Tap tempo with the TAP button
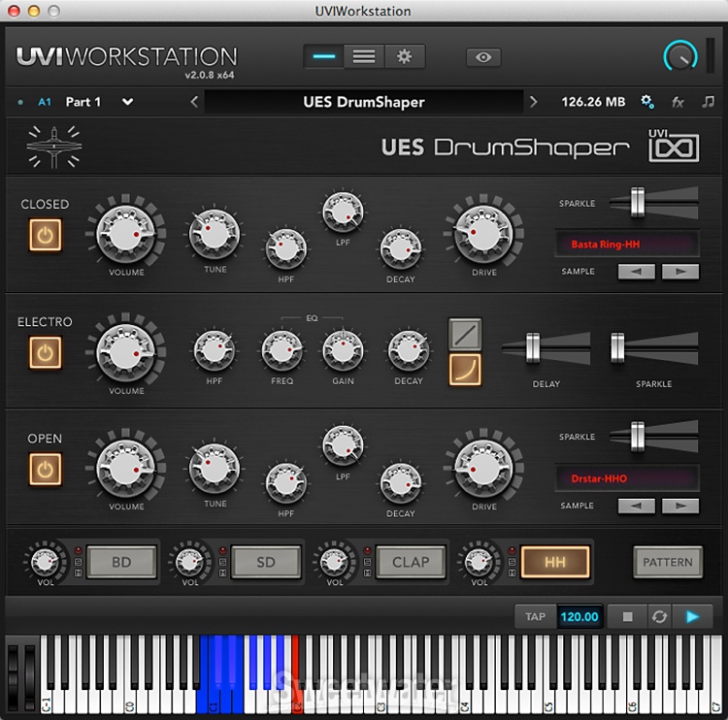The height and width of the screenshot is (720, 728). click(535, 617)
